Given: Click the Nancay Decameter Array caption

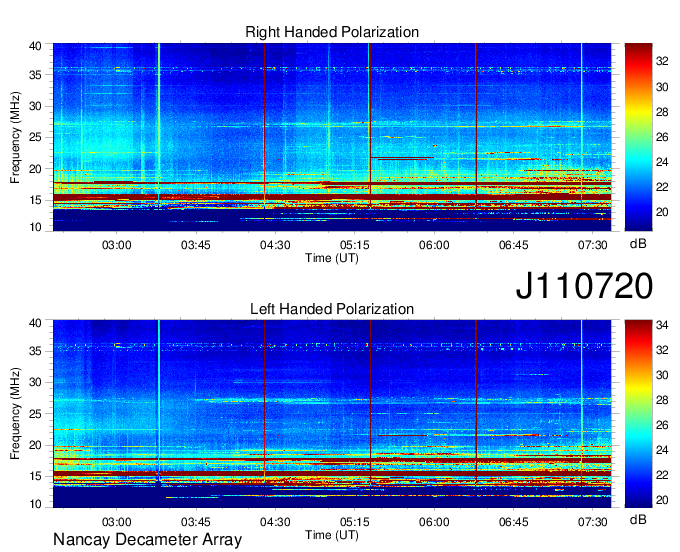Looking at the screenshot, I should pos(147,540).
